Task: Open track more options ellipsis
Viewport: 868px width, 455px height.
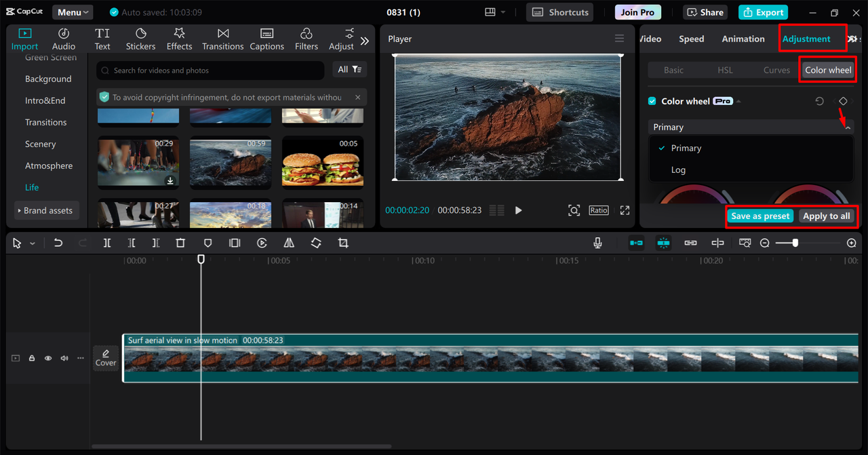Action: (x=81, y=358)
